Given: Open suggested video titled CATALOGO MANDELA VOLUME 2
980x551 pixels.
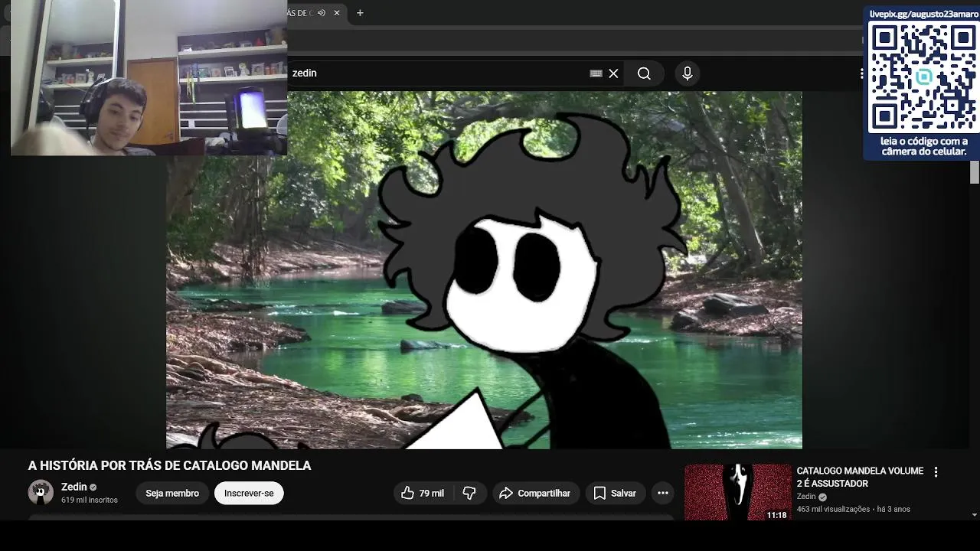Looking at the screenshot, I should point(860,477).
